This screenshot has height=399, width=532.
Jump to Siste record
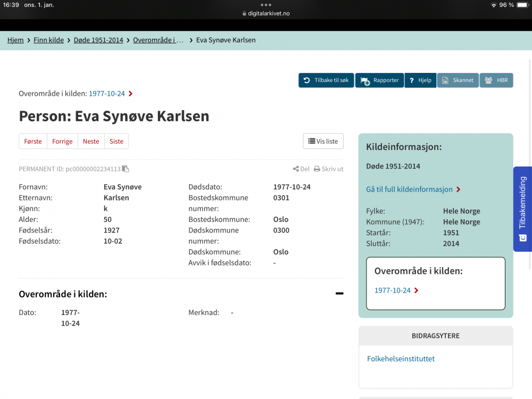tap(117, 141)
